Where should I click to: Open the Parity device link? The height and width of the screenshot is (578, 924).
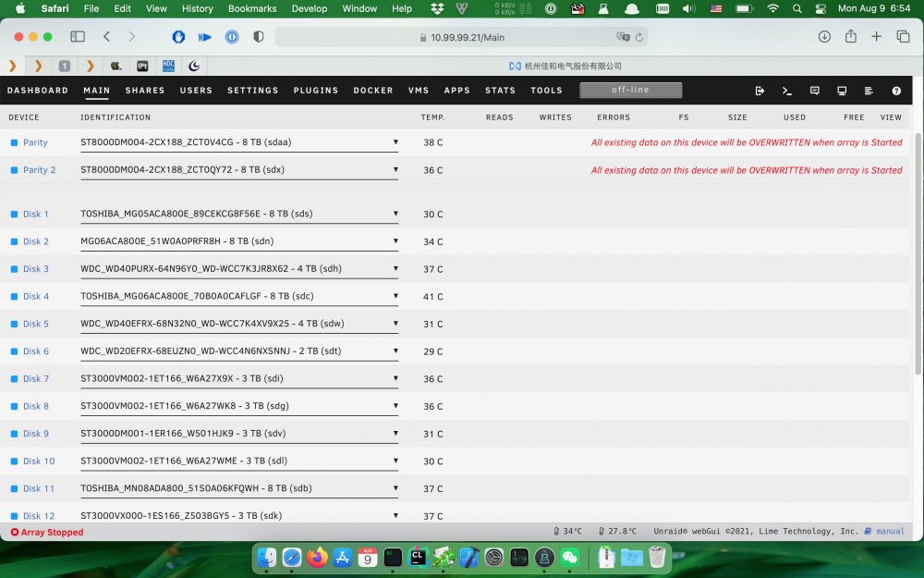[35, 142]
